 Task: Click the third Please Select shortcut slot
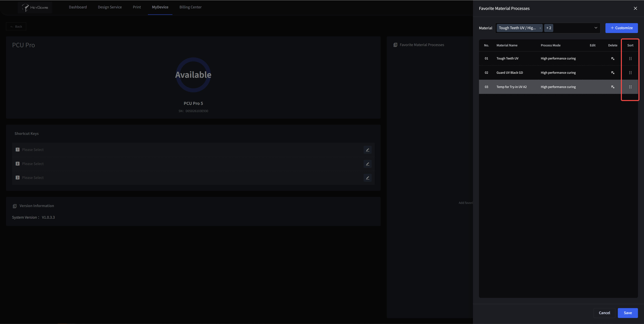33,178
